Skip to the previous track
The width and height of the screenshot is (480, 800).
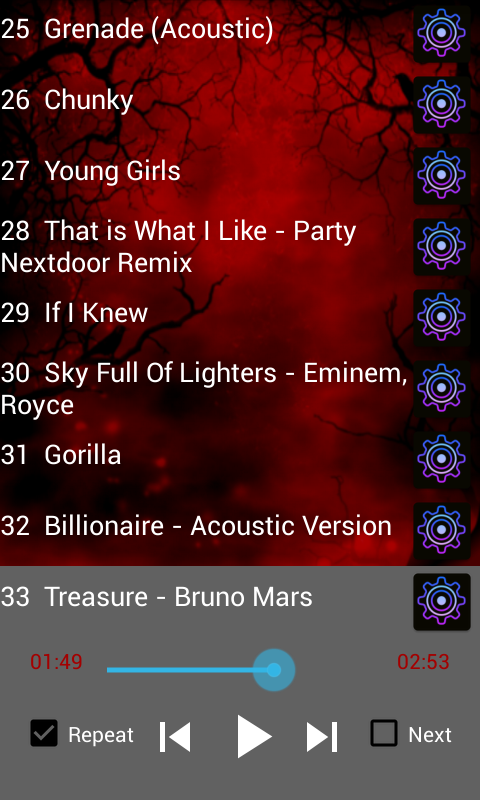175,737
